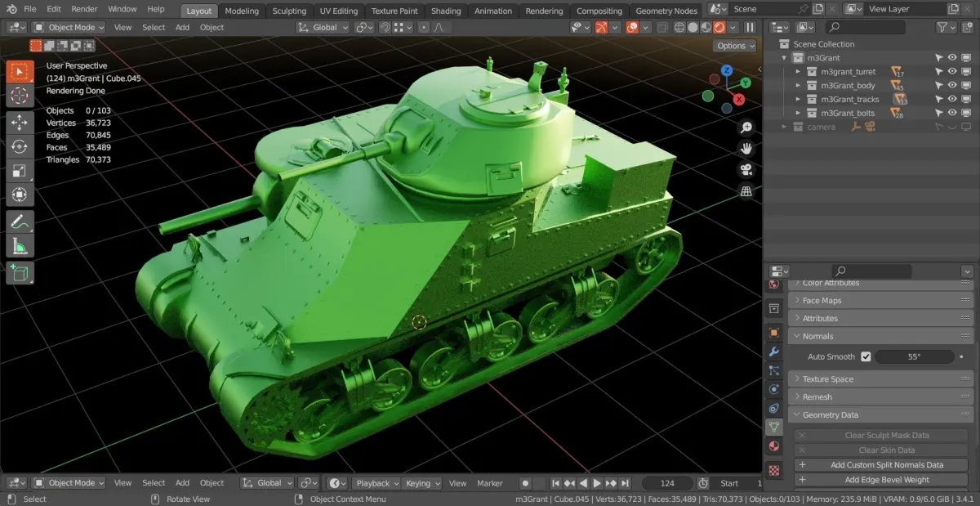Open the World properties tab
Screen dimensions: 980x506
(774, 284)
